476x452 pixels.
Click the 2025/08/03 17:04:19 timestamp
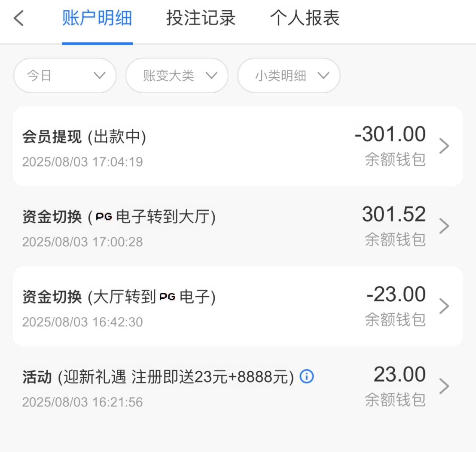(82, 162)
